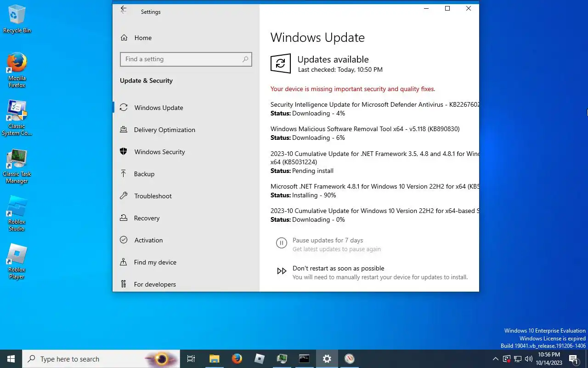Screen dimensions: 588x368
Task: Click the Security Intelligence Update KB2267602 entry
Action: click(x=374, y=109)
